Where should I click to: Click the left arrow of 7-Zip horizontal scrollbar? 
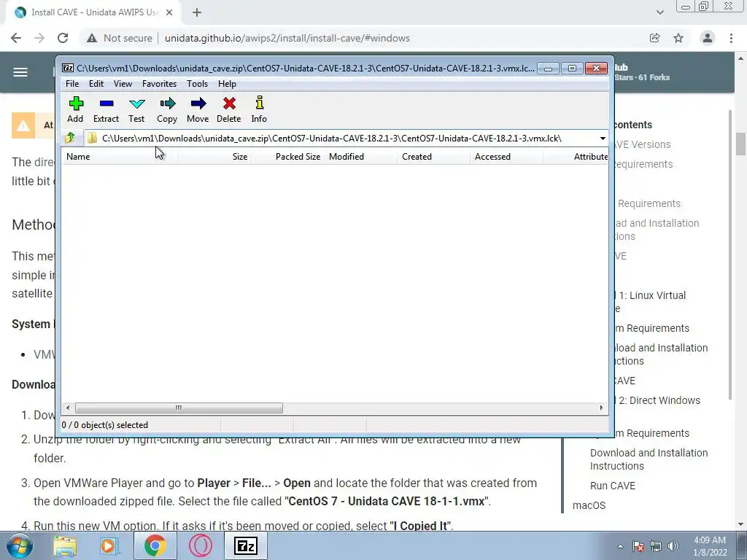(68, 408)
